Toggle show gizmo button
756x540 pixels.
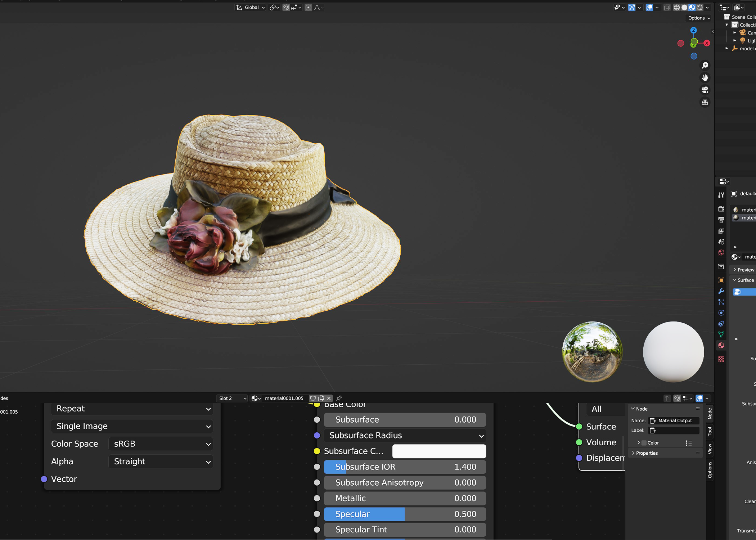[632, 8]
